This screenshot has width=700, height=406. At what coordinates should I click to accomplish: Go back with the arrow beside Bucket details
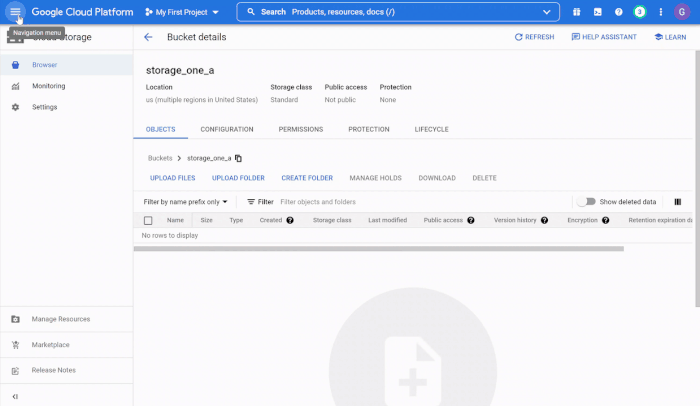(x=148, y=37)
